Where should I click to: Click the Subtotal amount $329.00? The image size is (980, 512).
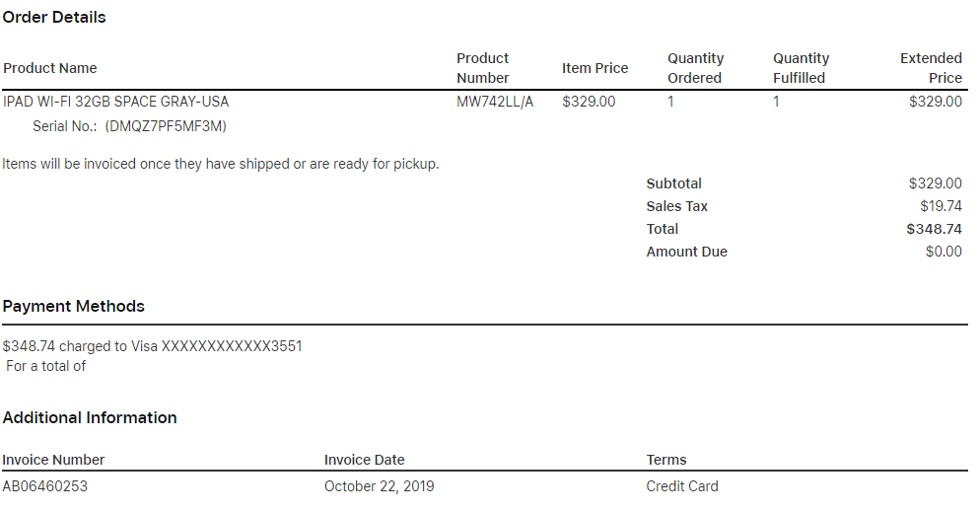tap(935, 183)
